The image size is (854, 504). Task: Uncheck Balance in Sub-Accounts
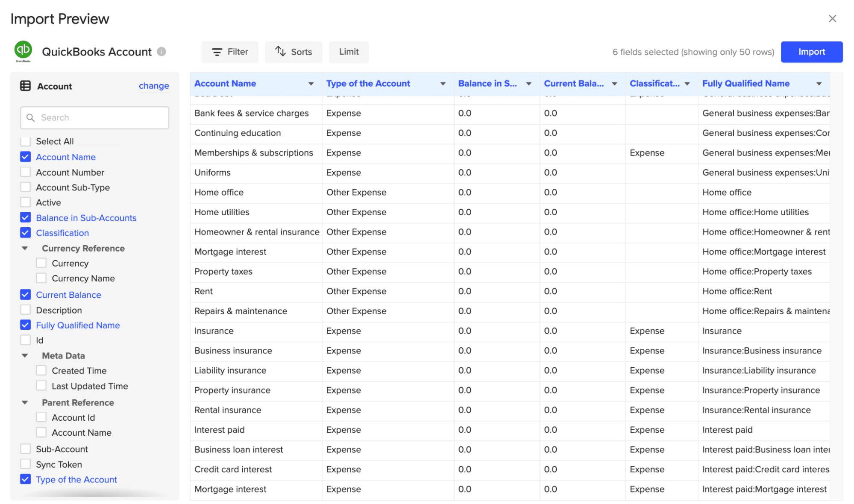(x=26, y=217)
